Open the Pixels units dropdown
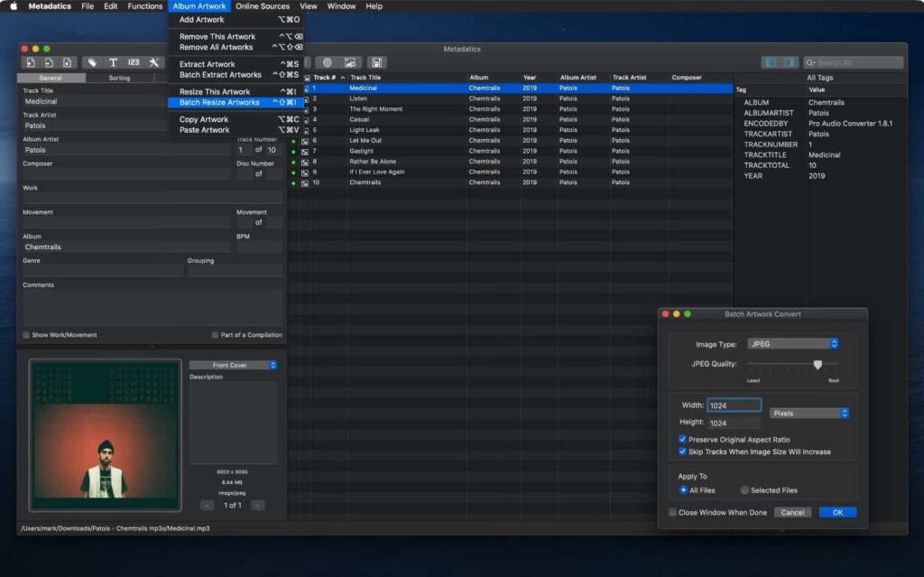This screenshot has height=577, width=924. (809, 413)
